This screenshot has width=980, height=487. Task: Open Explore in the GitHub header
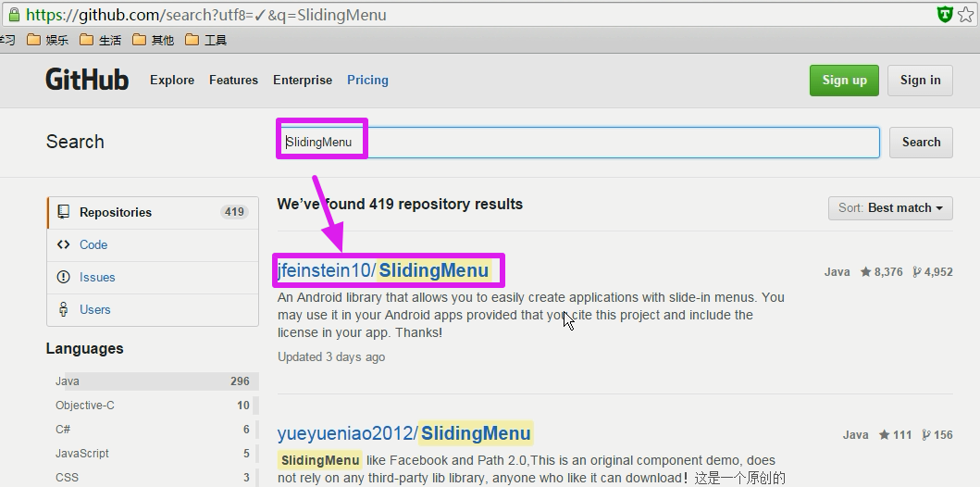click(x=172, y=80)
